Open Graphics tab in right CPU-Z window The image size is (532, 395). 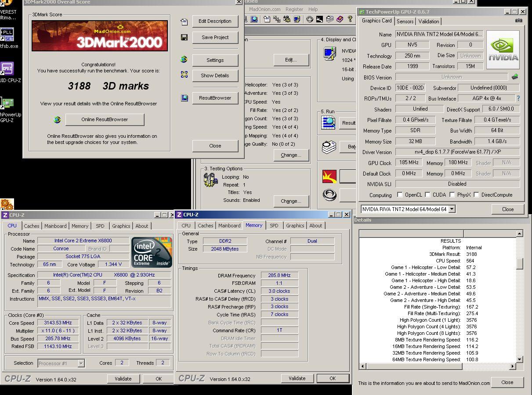(295, 226)
